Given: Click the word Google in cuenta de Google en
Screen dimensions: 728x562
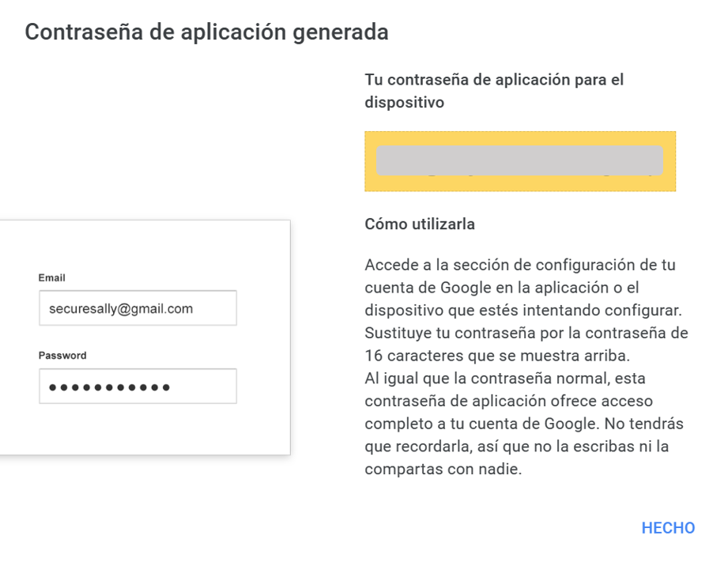Looking at the screenshot, I should coord(466,288).
